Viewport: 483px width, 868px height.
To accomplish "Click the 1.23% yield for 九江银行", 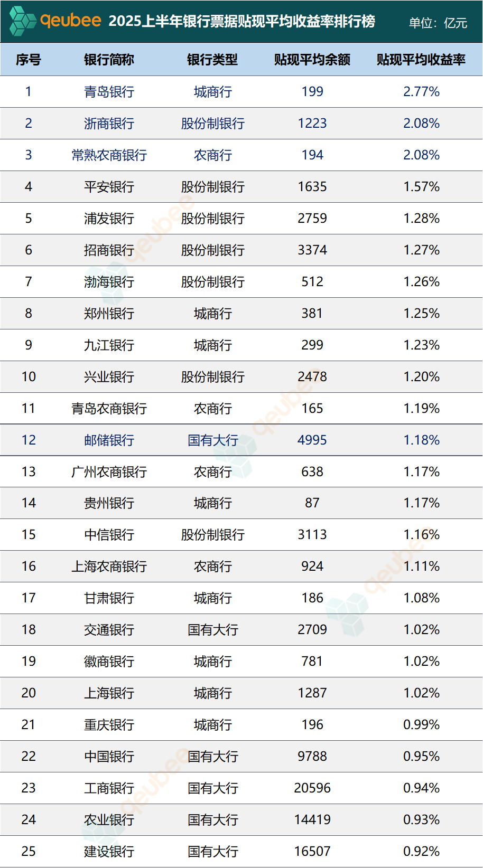I will coord(421,345).
